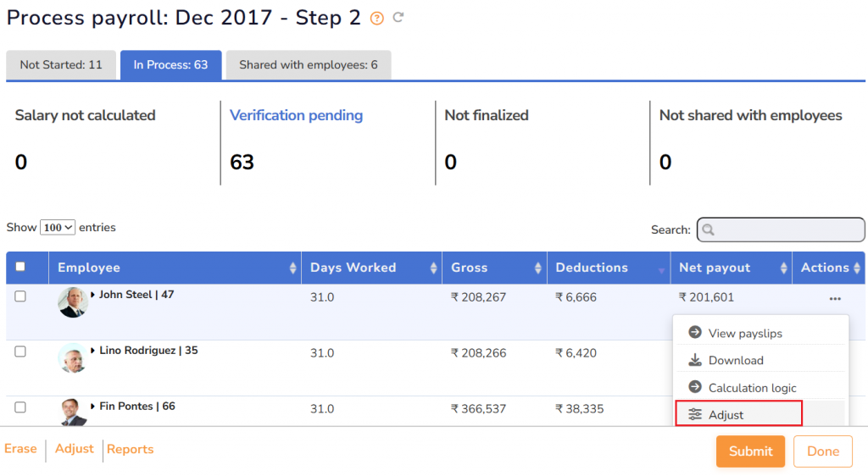Click the orange help question mark icon
Image resolution: width=868 pixels, height=476 pixels.
tap(377, 19)
